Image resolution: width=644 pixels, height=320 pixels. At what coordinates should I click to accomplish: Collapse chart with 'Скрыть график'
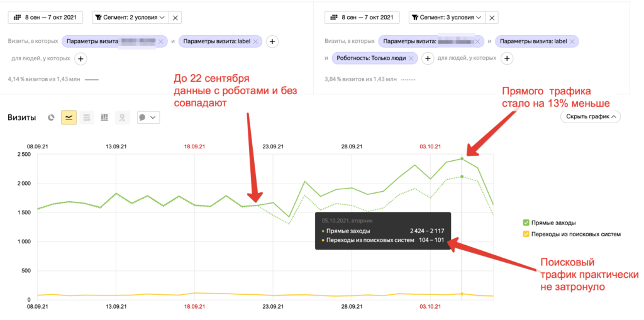[590, 117]
